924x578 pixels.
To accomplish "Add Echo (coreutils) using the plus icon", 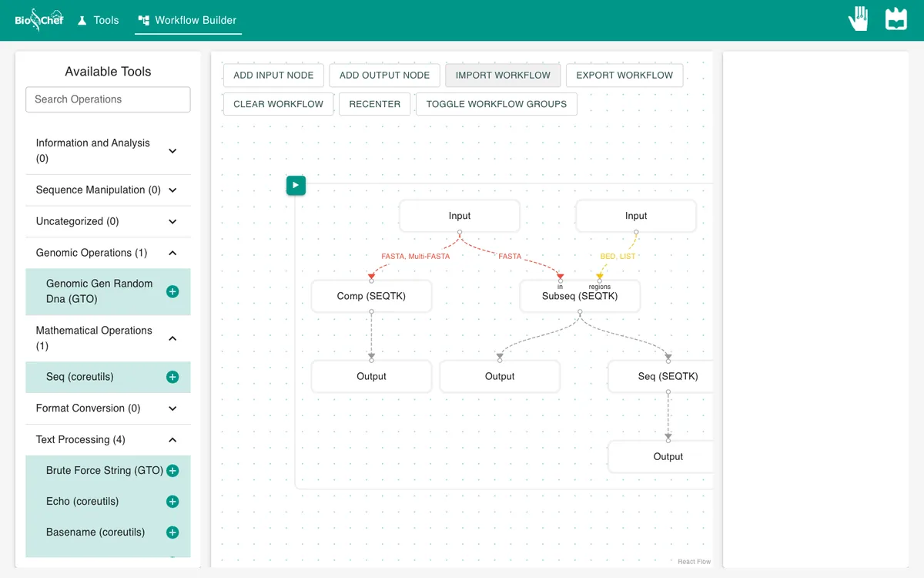I will 172,502.
